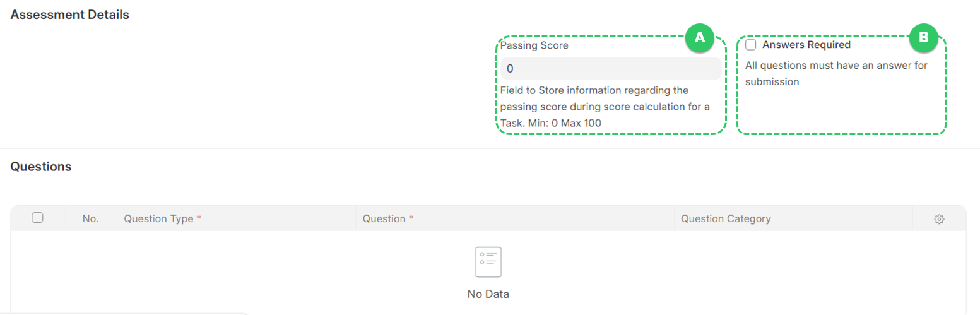Click the 'All questions must have an answer' description
Screen dimensions: 980x315
coord(836,73)
